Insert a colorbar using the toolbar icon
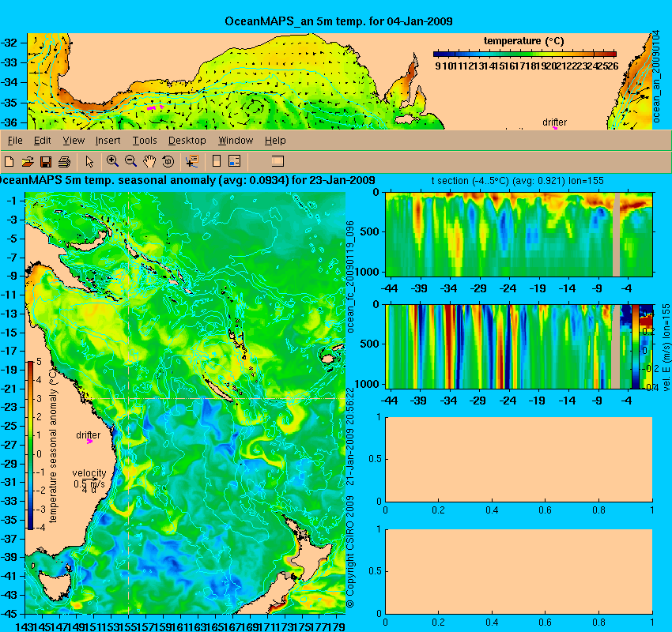This screenshot has height=632, width=672. (217, 161)
